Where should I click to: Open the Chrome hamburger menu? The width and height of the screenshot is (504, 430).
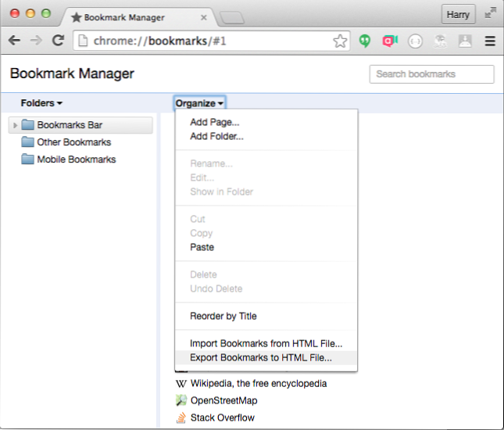click(x=490, y=41)
